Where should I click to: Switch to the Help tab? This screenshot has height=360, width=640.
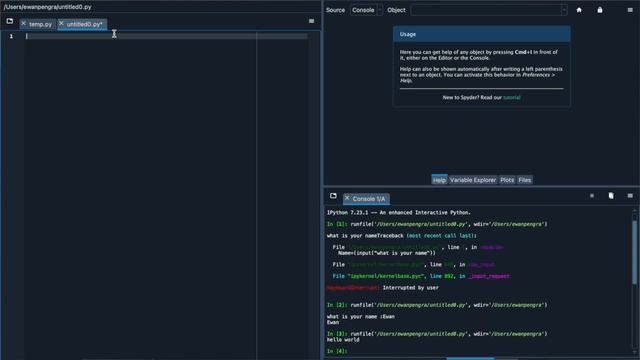(439, 180)
